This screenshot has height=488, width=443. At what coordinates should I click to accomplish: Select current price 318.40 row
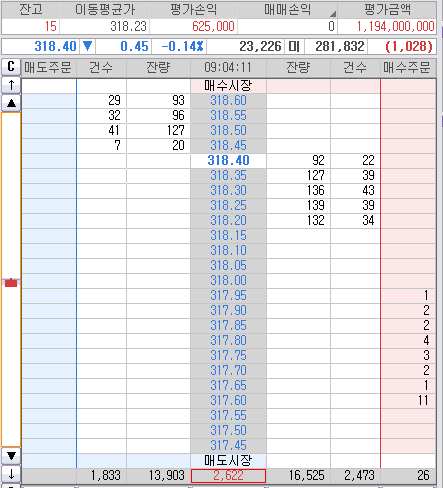coord(228,161)
